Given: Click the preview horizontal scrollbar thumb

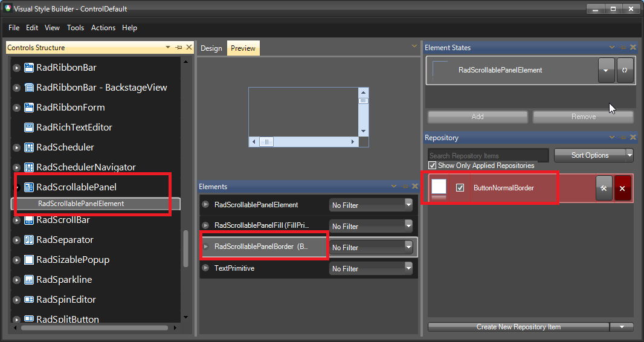Looking at the screenshot, I should (x=266, y=142).
